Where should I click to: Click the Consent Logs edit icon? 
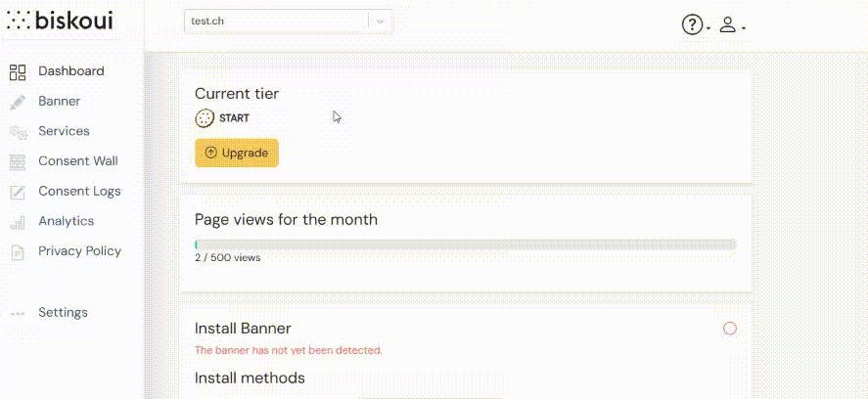[18, 192]
